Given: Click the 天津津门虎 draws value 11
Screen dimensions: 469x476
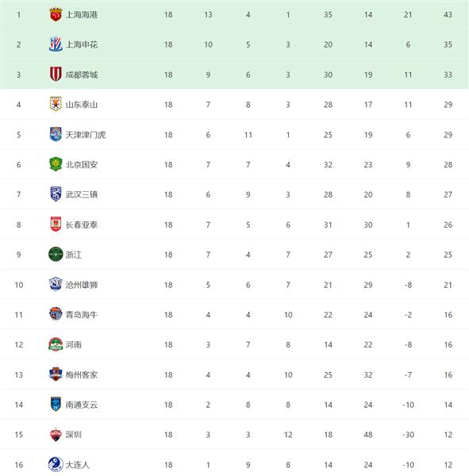Looking at the screenshot, I should coord(248,135).
